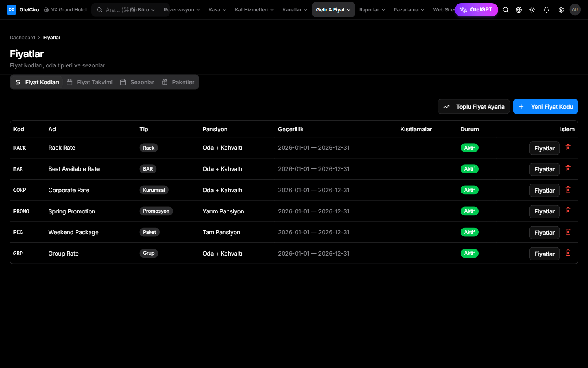This screenshot has height=368, width=588.
Task: Open Fiyatlar for Best Available Rate
Action: click(544, 169)
